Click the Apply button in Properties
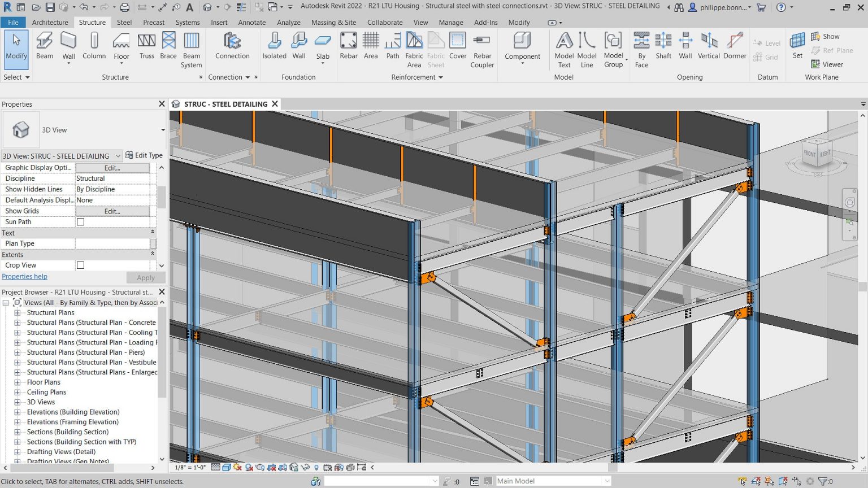 (145, 277)
